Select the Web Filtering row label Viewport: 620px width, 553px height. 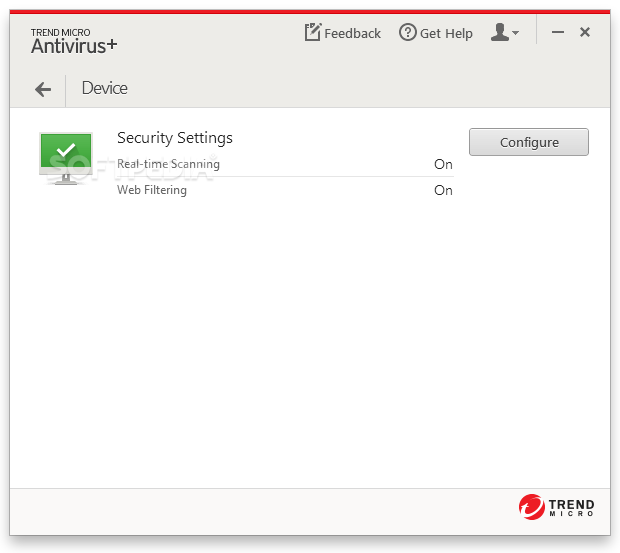click(152, 190)
